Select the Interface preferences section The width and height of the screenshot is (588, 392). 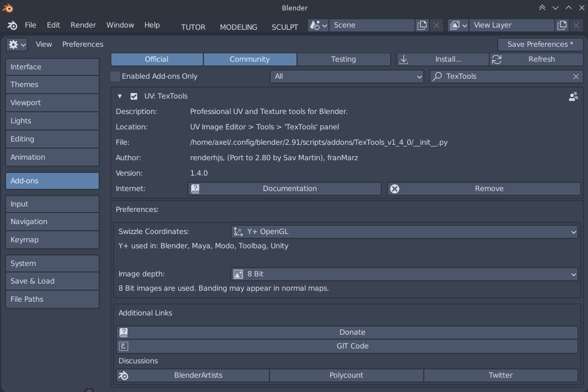coord(52,67)
